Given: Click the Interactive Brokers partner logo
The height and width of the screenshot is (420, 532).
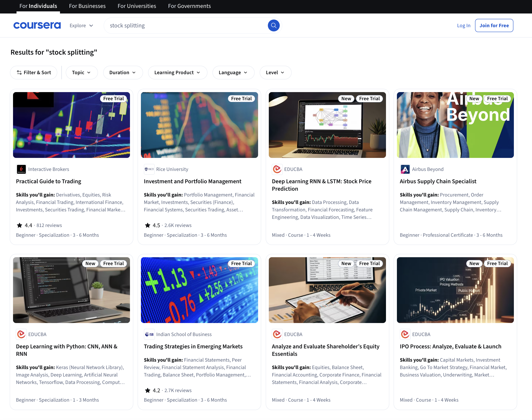Looking at the screenshot, I should (21, 169).
